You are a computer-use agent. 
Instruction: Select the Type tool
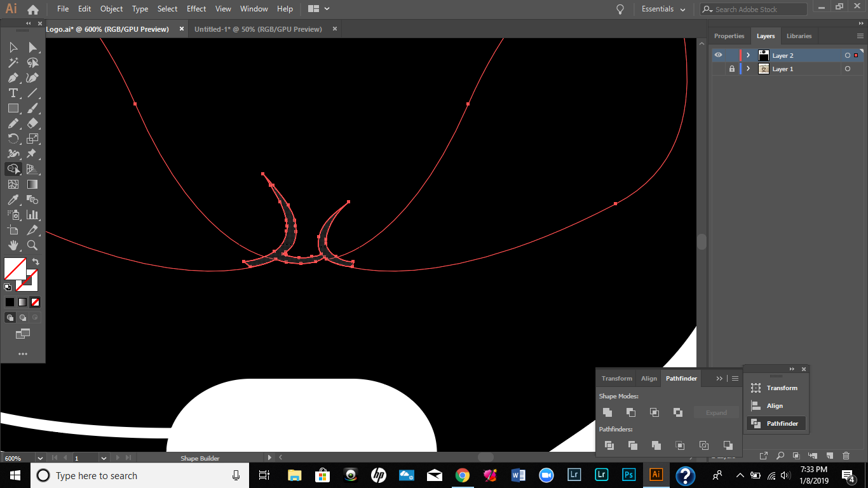coord(13,93)
